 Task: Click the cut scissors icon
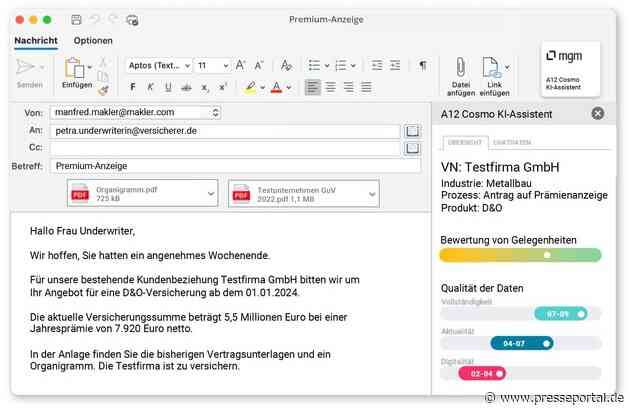click(x=103, y=62)
